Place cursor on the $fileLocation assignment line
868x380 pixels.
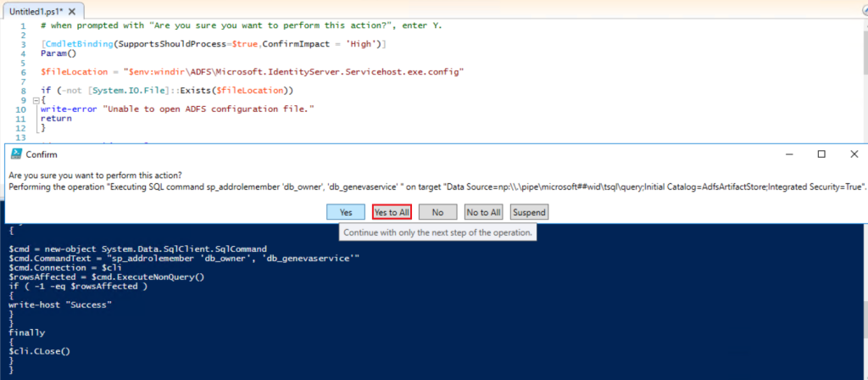(x=252, y=72)
